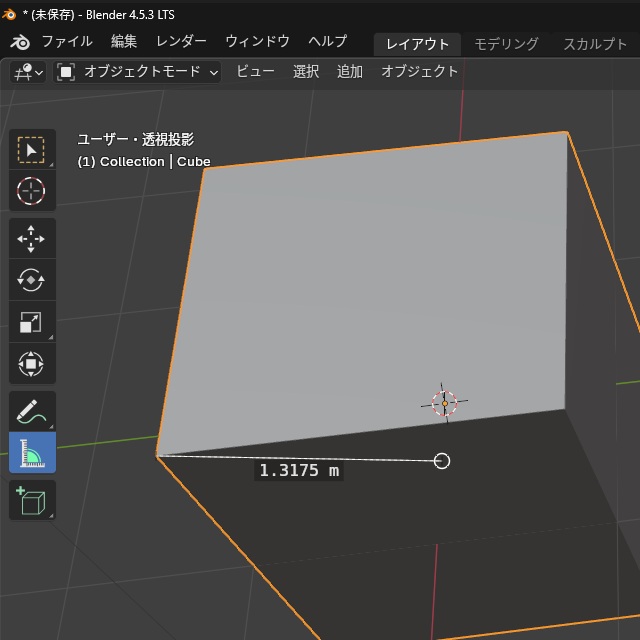This screenshot has height=640, width=640.
Task: Activate the 3D Cursor tool
Action: 32,191
